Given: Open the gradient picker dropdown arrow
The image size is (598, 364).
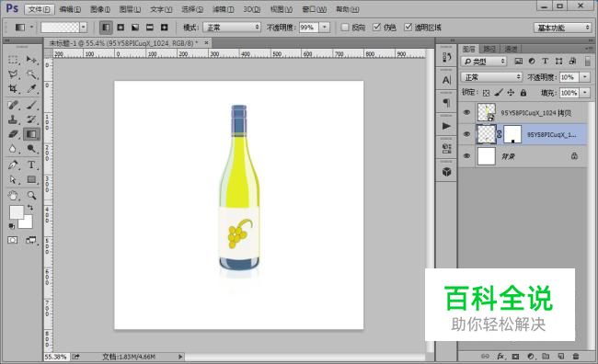Looking at the screenshot, I should coord(83,27).
